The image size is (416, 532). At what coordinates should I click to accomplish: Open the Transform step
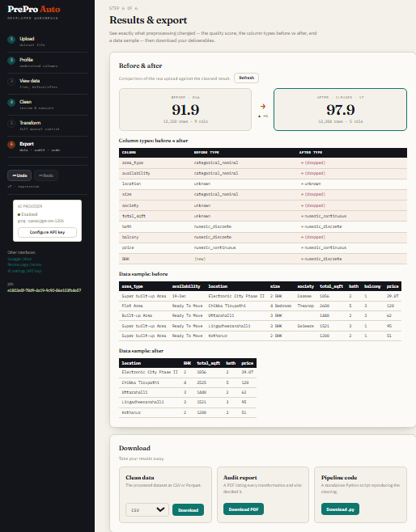point(47,125)
